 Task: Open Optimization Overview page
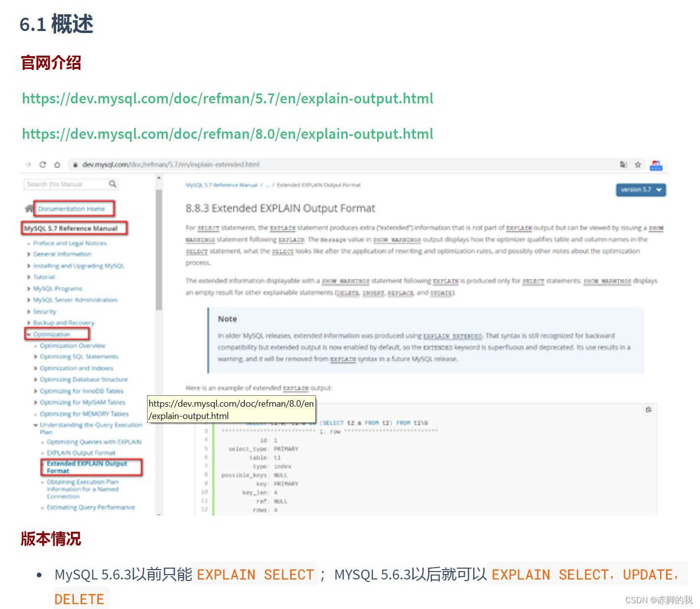73,346
